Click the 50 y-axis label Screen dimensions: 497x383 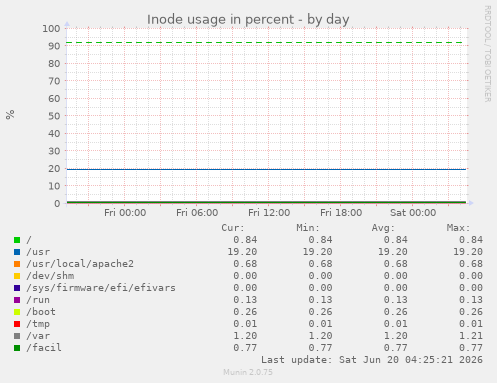click(54, 116)
